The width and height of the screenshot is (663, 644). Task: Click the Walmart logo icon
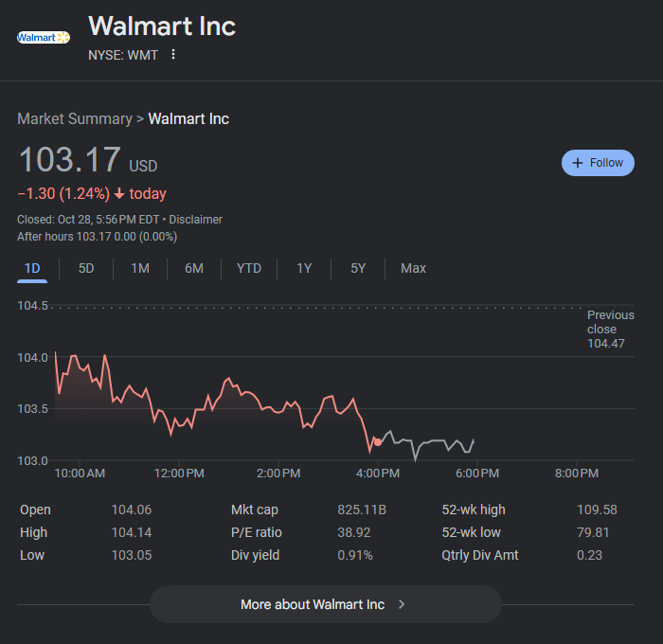pos(44,37)
